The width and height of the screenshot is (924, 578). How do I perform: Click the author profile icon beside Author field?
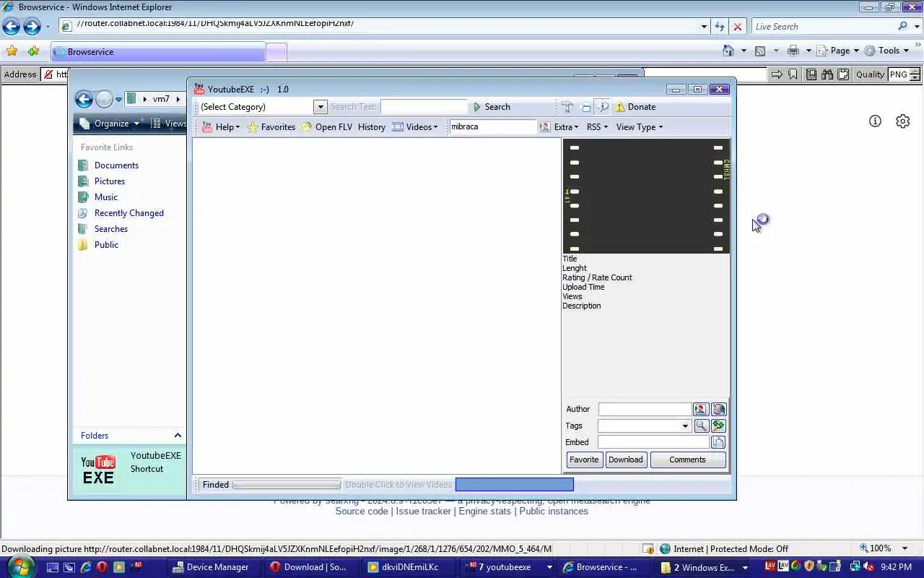pos(700,409)
